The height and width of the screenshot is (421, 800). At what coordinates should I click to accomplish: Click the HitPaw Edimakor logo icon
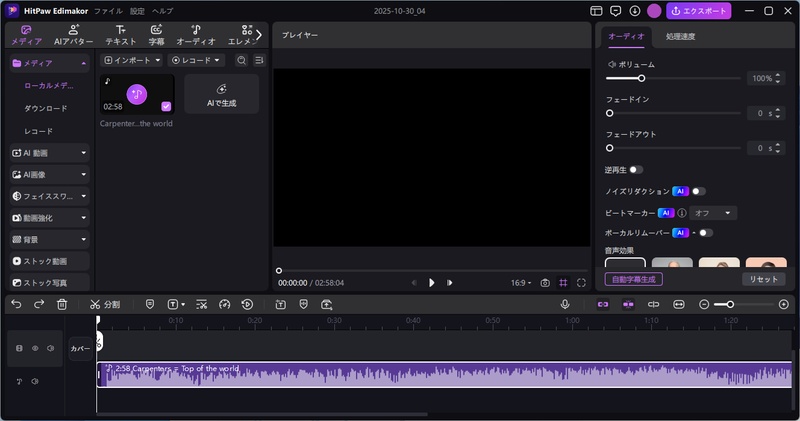[x=12, y=11]
